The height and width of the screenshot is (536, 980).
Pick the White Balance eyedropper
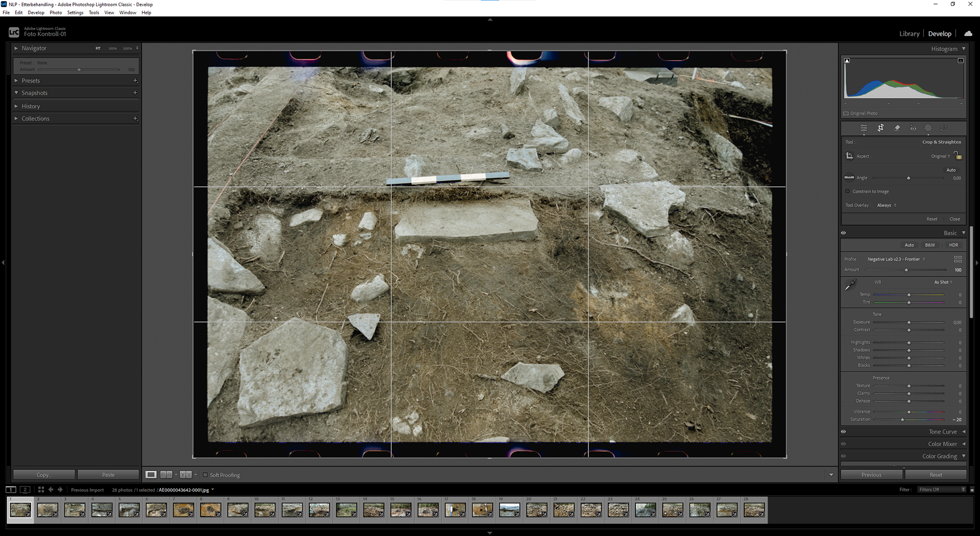[x=851, y=285]
